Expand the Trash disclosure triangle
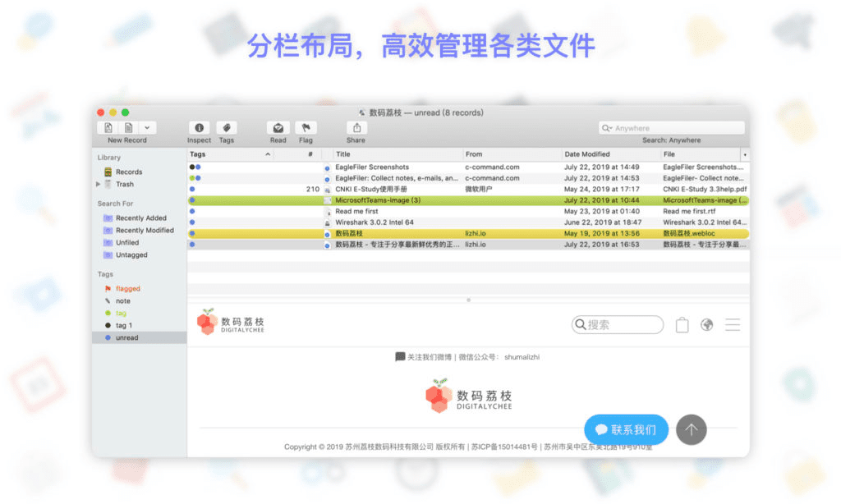The image size is (841, 504). (x=99, y=184)
